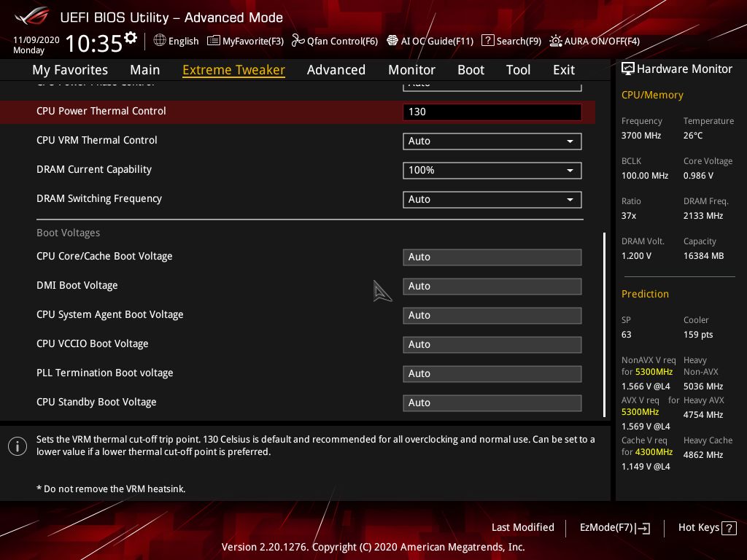Click the Prediction heading
Viewport: 747px width, 560px height.
pyautogui.click(x=645, y=294)
